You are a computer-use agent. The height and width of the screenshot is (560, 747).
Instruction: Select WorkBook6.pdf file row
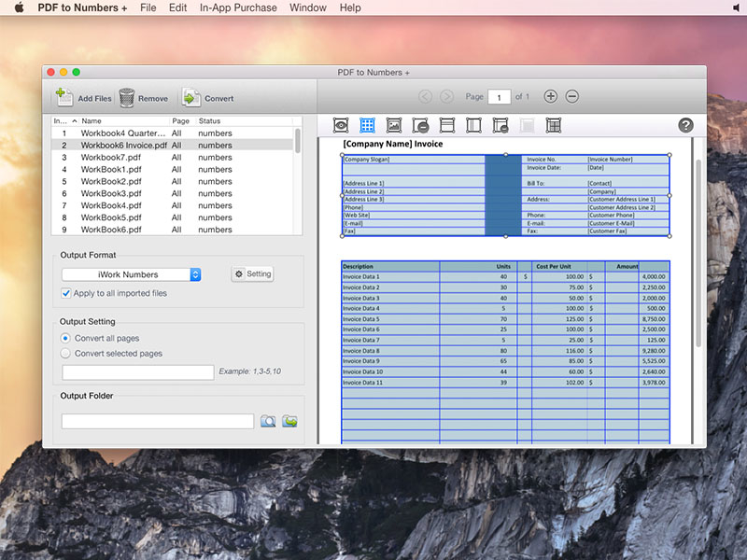173,230
